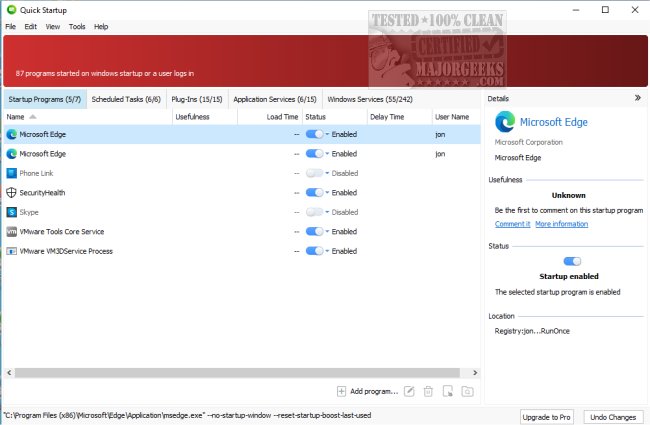Click the VMware Tools Core Service icon

coord(11,231)
